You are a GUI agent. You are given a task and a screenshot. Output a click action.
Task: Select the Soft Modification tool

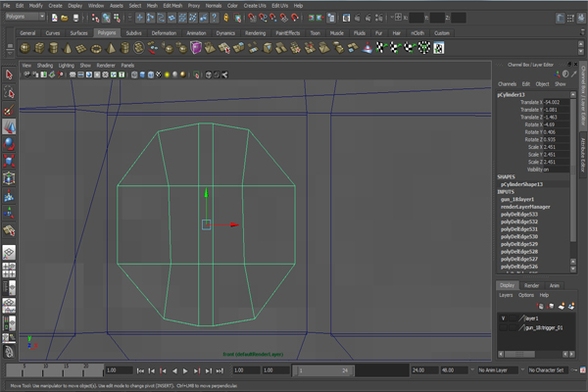(9, 196)
